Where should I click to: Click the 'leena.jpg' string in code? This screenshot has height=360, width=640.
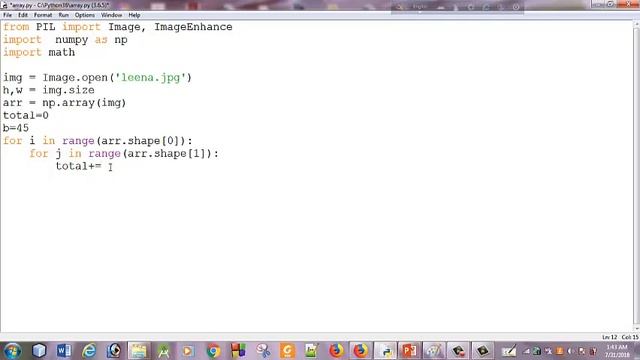151,78
